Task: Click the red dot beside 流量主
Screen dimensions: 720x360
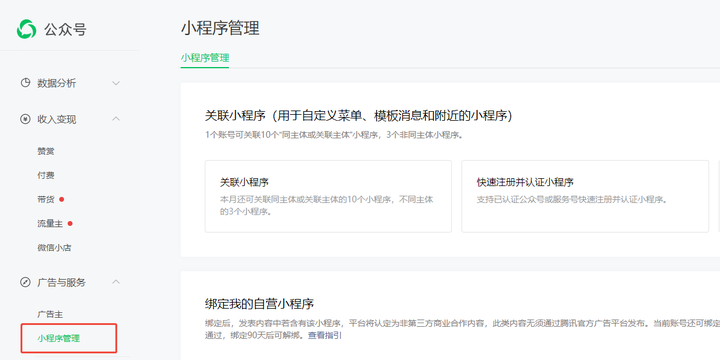Action: (x=70, y=224)
